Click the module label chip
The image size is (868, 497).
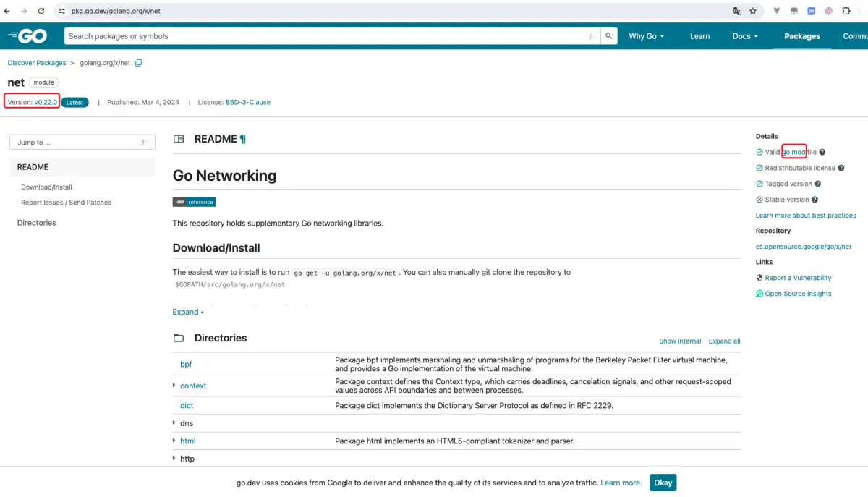point(44,82)
